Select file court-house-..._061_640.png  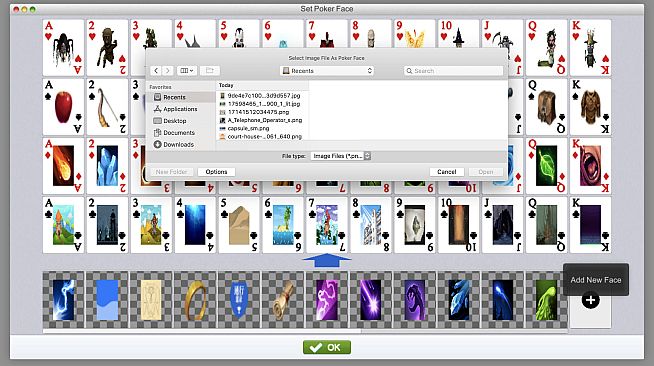(263, 136)
